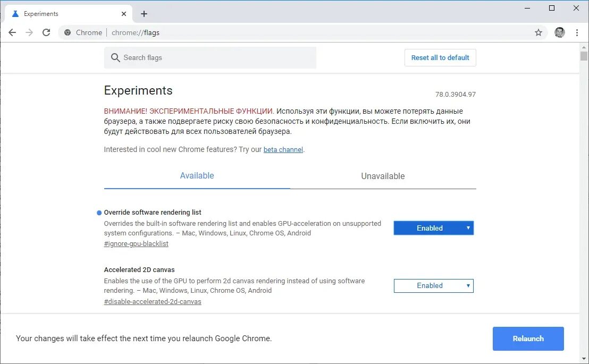Reload the chrome://flags page

pyautogui.click(x=46, y=33)
